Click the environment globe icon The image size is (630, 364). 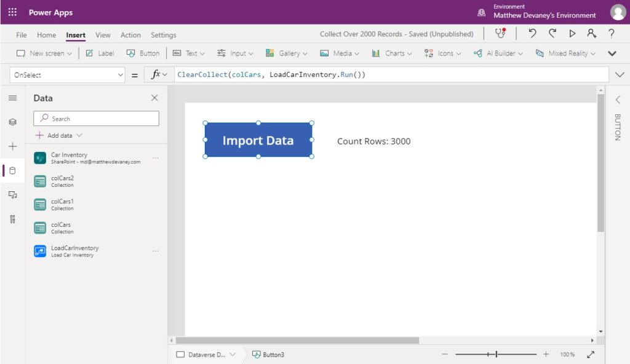coord(481,12)
